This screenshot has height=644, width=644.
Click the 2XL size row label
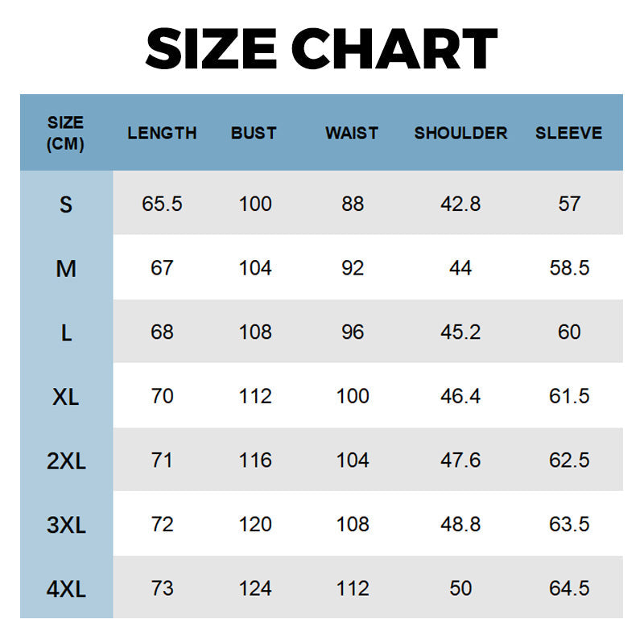[x=66, y=460]
